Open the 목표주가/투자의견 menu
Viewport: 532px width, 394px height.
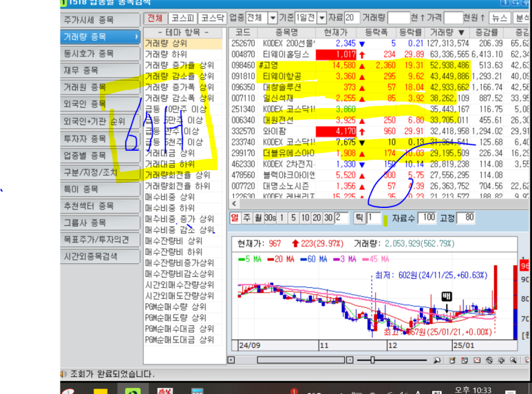(x=100, y=240)
